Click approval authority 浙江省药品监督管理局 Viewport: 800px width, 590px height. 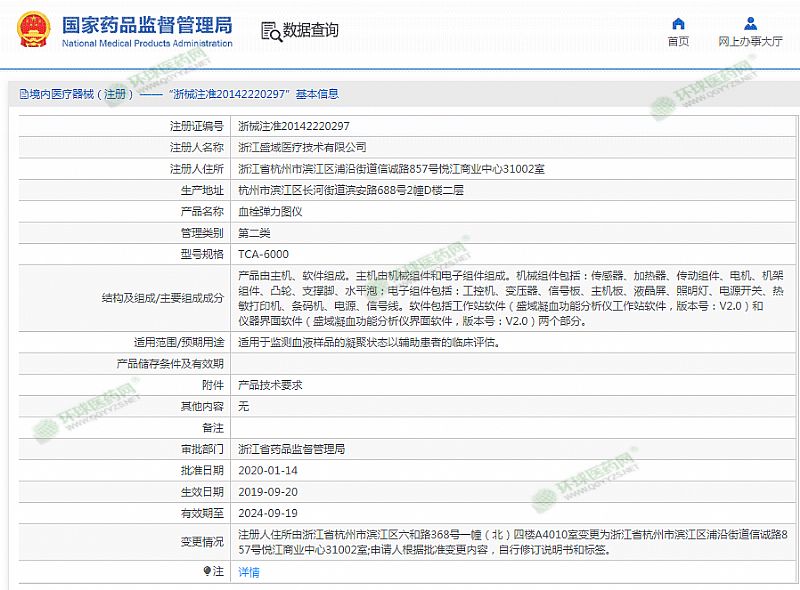(291, 448)
